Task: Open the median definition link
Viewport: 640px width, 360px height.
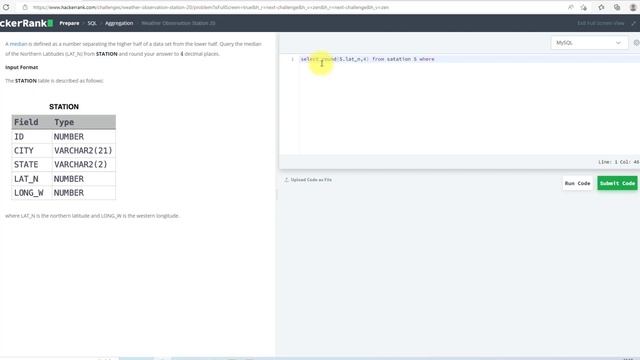Action: click(x=18, y=44)
